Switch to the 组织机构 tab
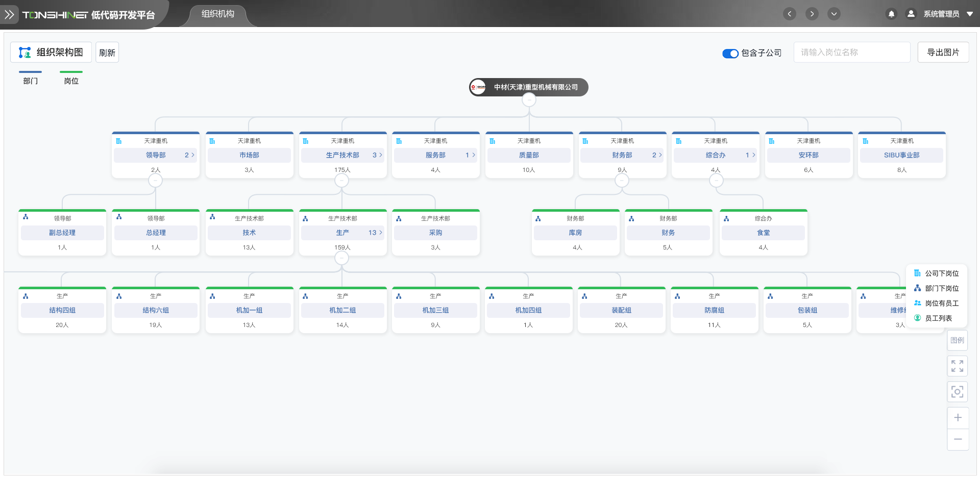This screenshot has width=980, height=478. click(218, 14)
